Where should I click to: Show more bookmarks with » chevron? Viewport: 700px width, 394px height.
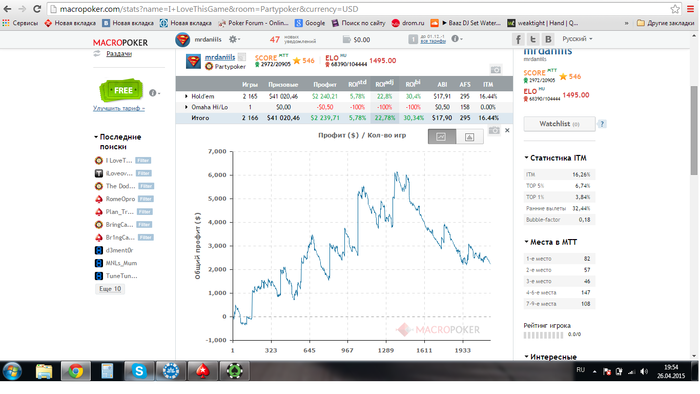point(626,23)
